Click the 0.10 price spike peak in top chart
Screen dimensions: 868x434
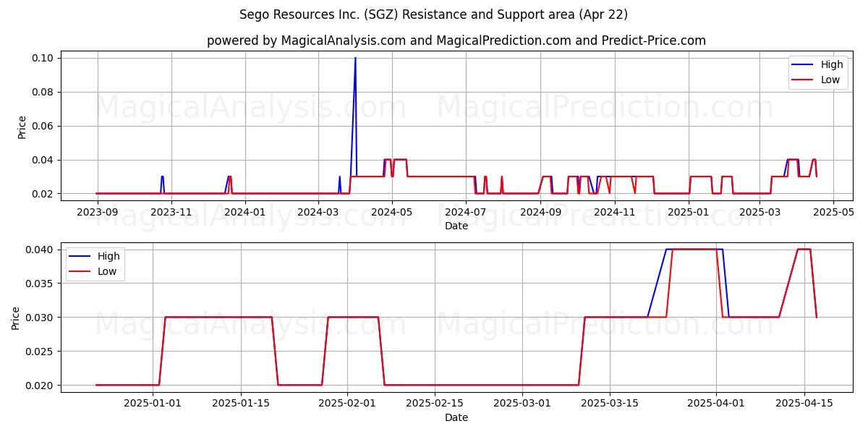[x=355, y=58]
